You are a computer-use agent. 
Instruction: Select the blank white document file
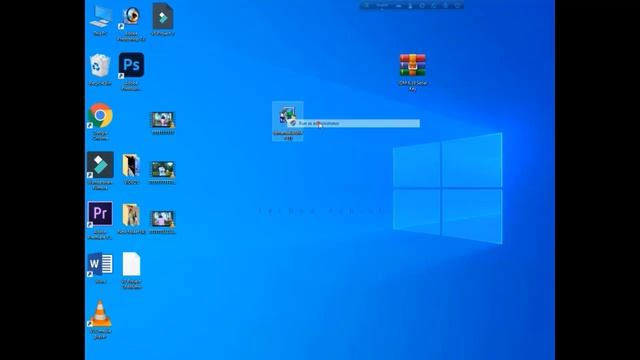[x=131, y=264]
